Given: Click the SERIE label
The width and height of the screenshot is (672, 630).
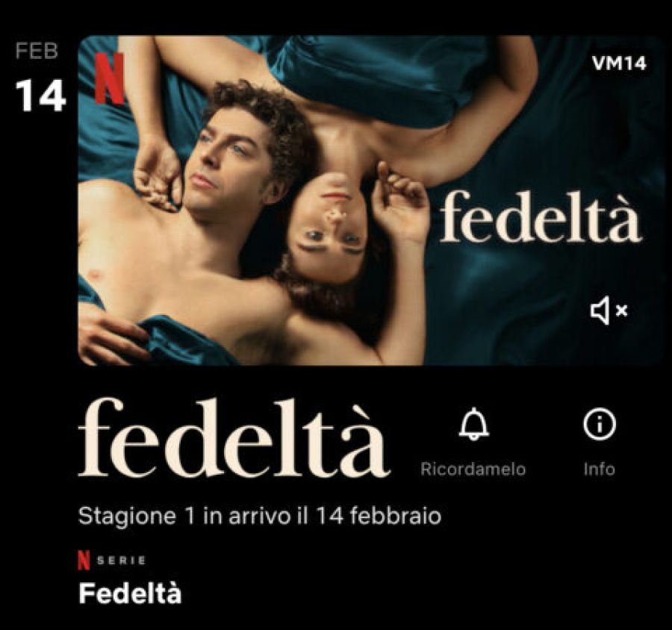Looking at the screenshot, I should coord(121,561).
